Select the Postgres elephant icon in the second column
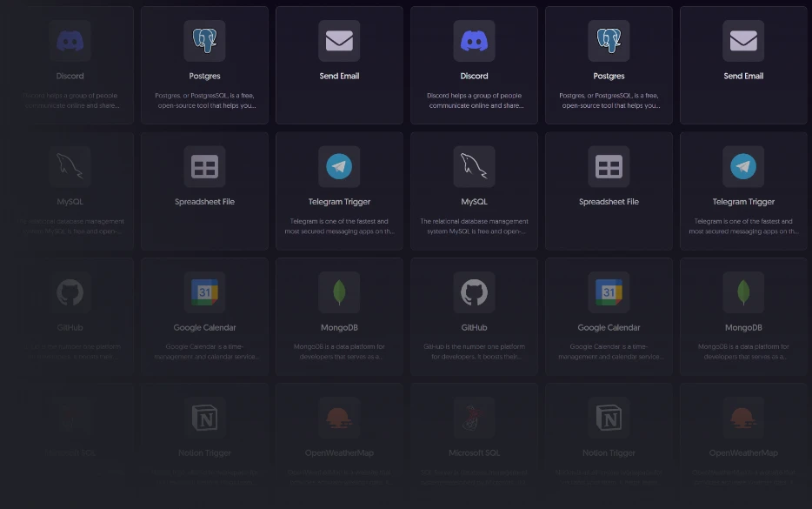The image size is (812, 509). click(x=204, y=41)
